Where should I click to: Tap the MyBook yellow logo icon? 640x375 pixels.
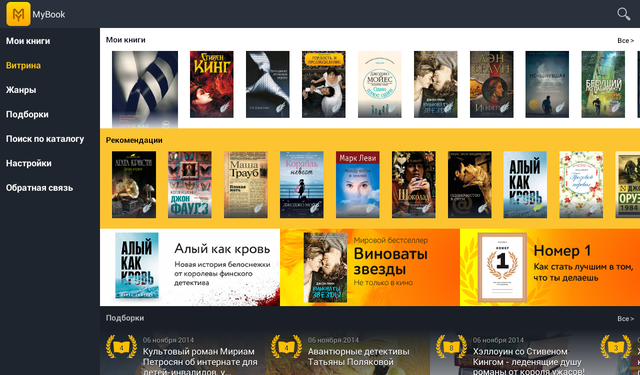[x=18, y=14]
